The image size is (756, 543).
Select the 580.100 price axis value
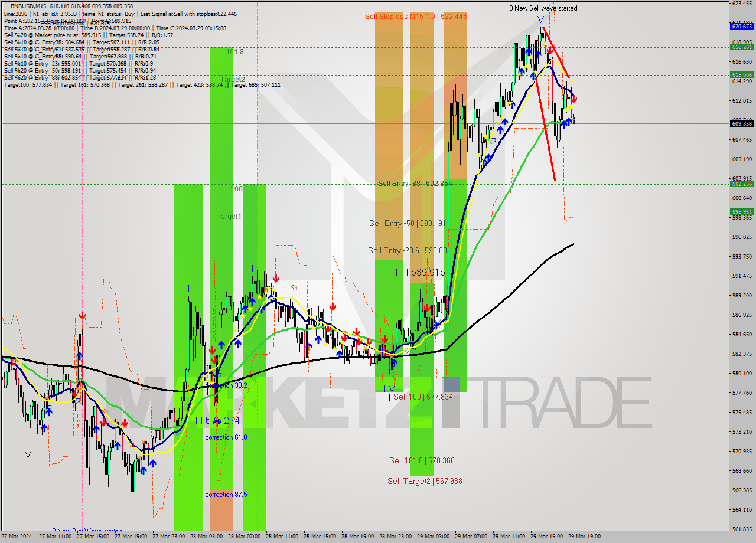[742, 374]
